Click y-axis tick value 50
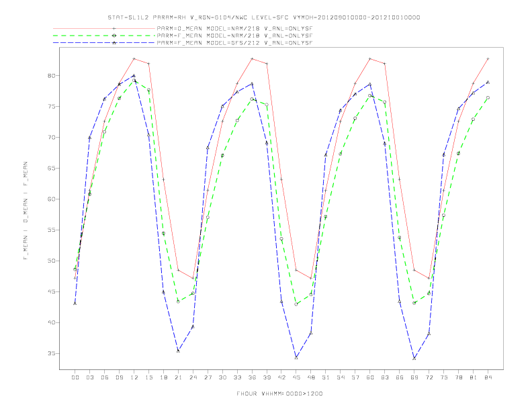 click(51, 261)
